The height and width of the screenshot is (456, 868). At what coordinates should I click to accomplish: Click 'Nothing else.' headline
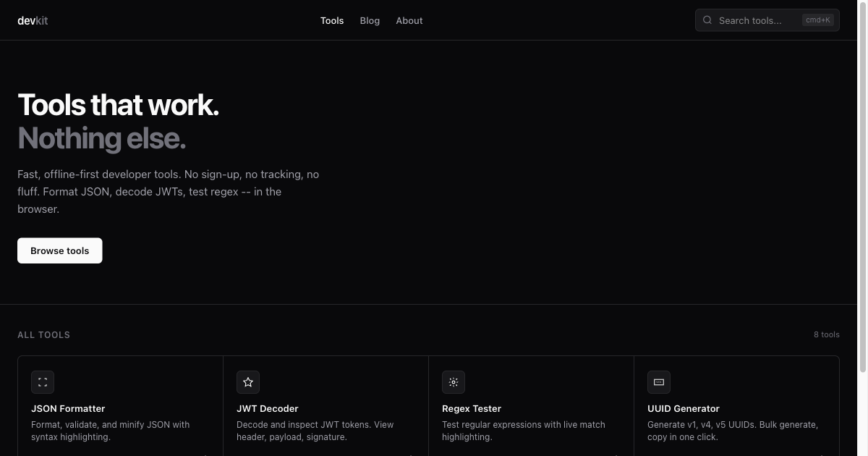[x=101, y=138]
